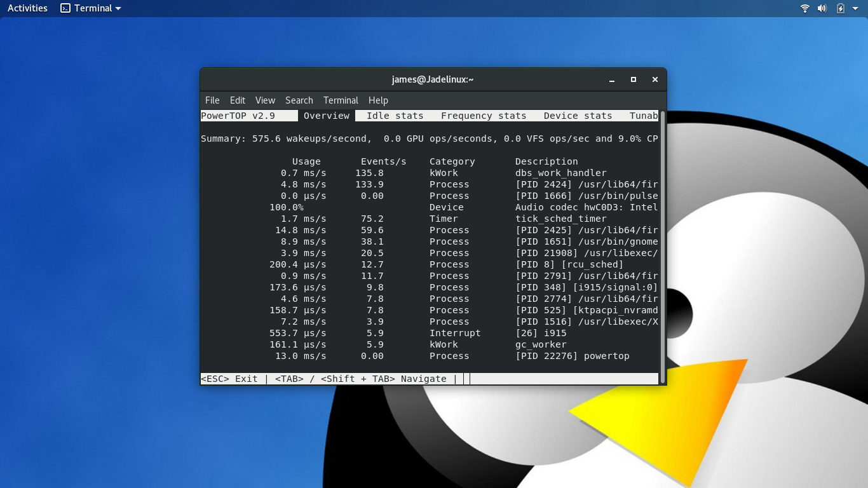The height and width of the screenshot is (488, 868).
Task: Maximize the terminal window
Action: tap(634, 79)
